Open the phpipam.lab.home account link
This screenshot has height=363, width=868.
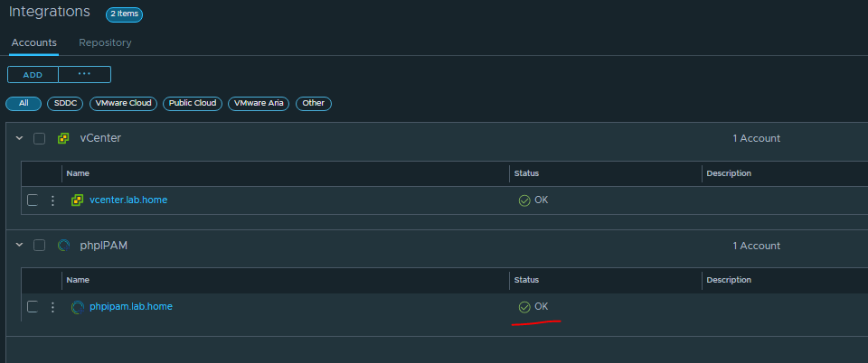(131, 307)
